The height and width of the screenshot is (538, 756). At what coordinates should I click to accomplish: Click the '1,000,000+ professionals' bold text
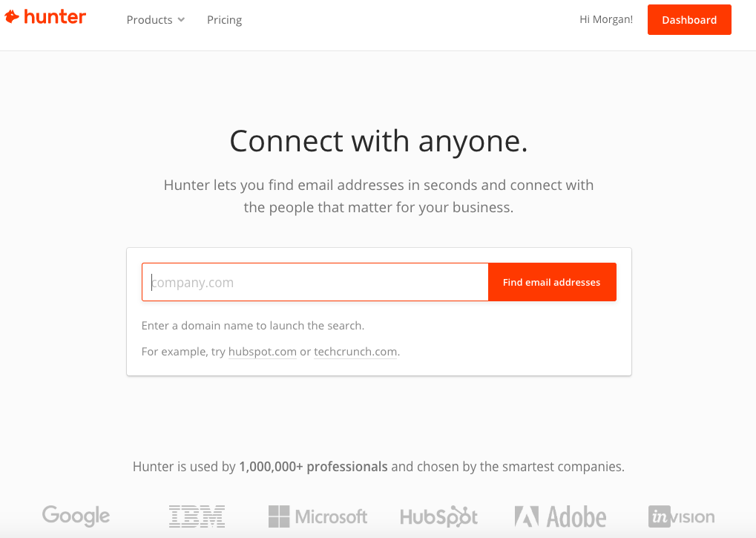[x=313, y=467]
